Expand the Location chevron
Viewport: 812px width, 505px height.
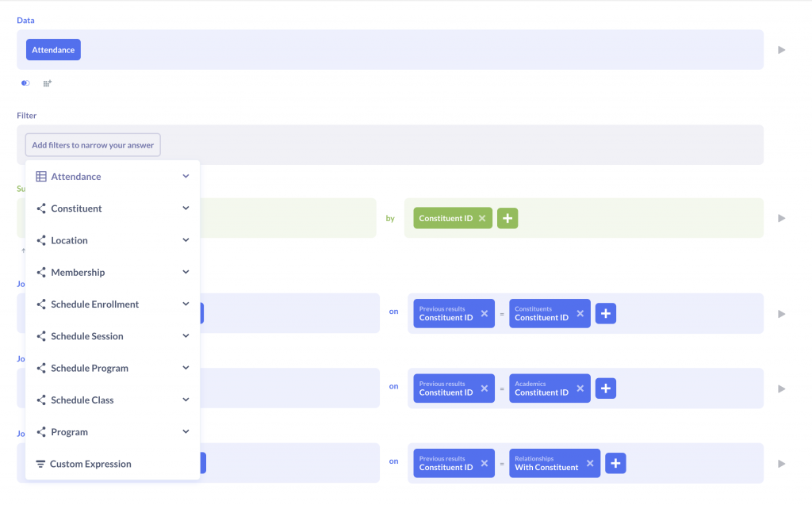pyautogui.click(x=186, y=240)
